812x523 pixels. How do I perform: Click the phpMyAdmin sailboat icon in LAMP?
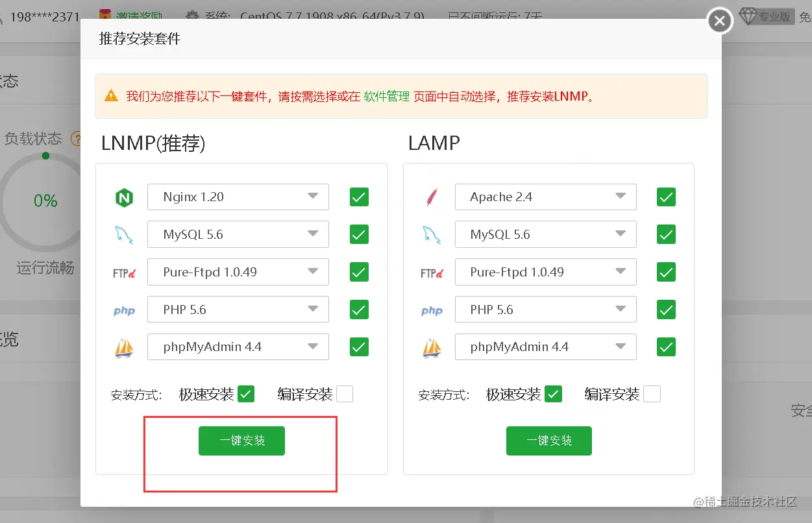431,348
